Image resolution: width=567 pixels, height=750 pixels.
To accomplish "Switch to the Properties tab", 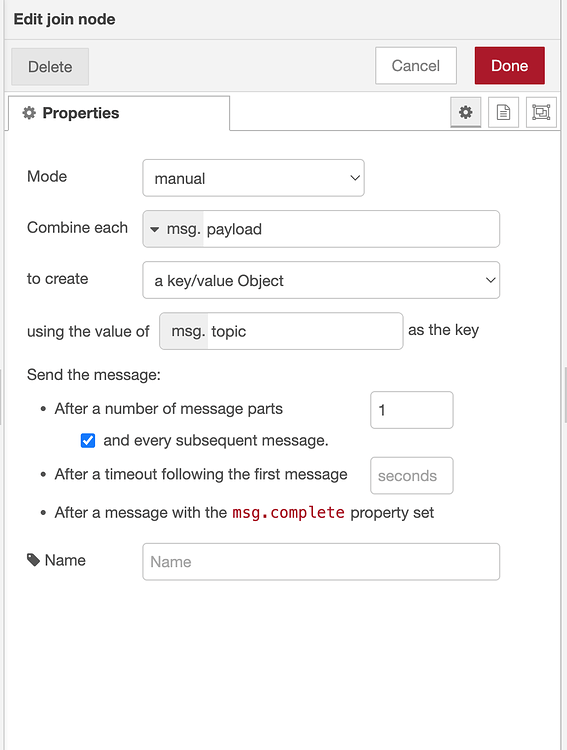I will tap(119, 113).
